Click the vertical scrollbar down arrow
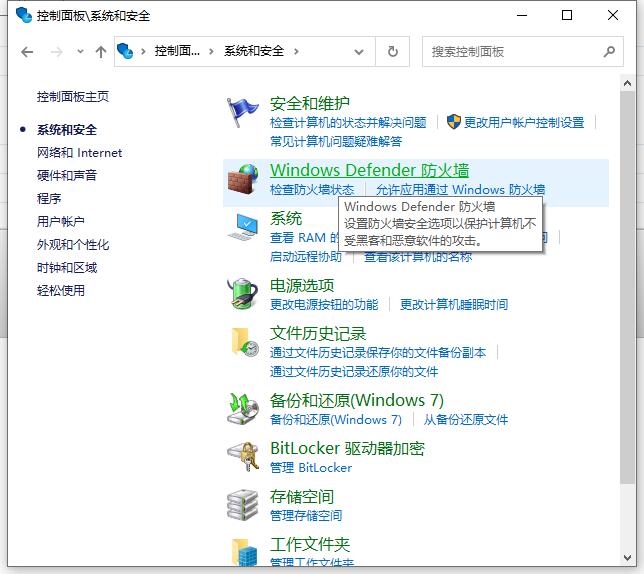The height and width of the screenshot is (574, 644). [627, 558]
